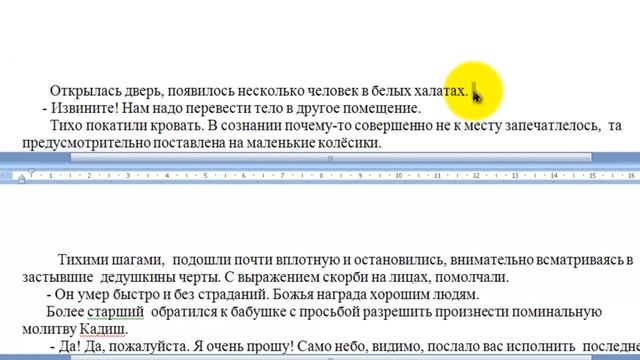
Task: Click the scrollbar track right of the thumb
Action: [616, 158]
